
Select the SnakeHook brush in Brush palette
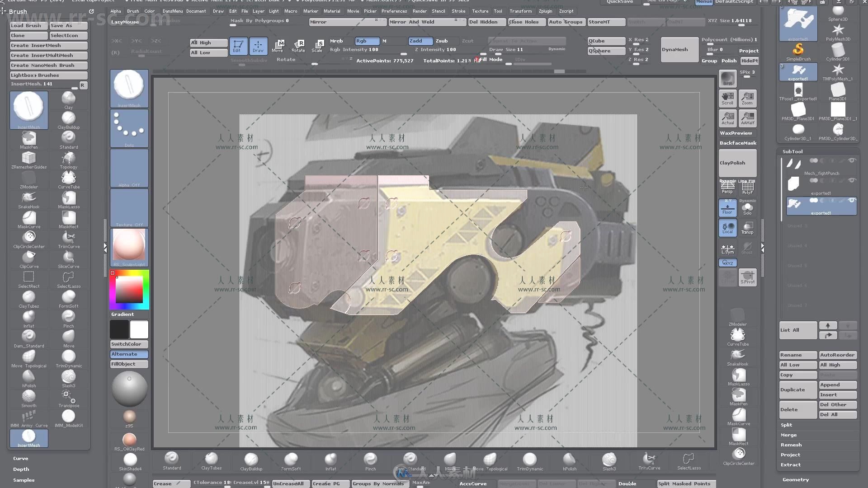point(29,200)
